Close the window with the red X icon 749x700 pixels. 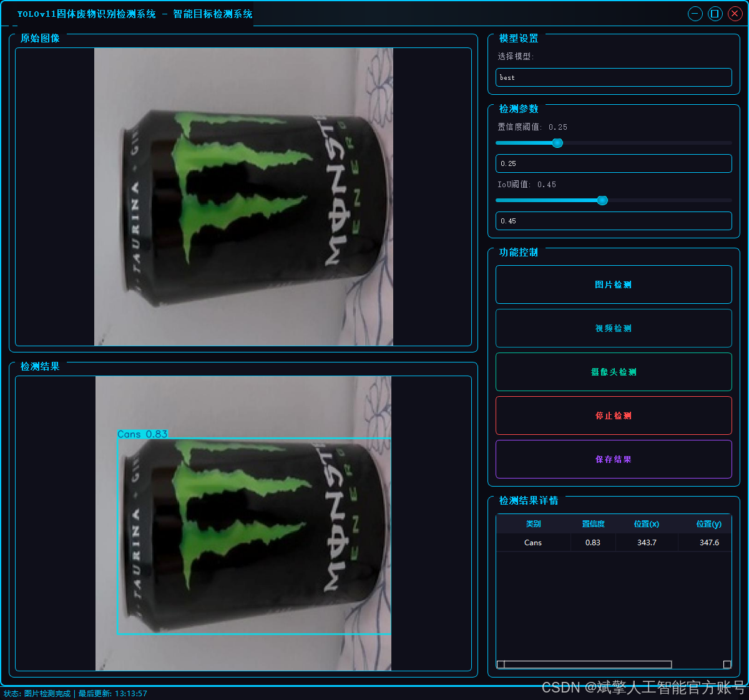(735, 14)
